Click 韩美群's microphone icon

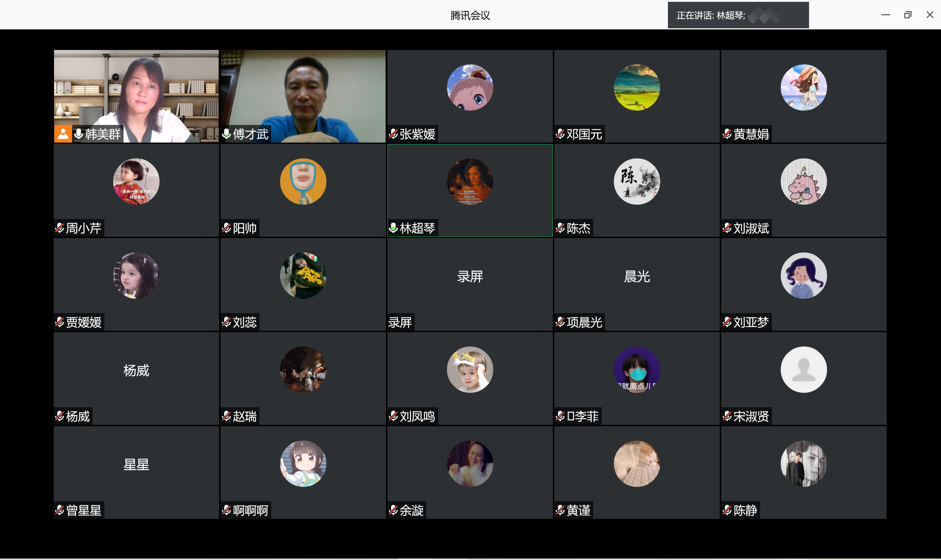(x=79, y=134)
